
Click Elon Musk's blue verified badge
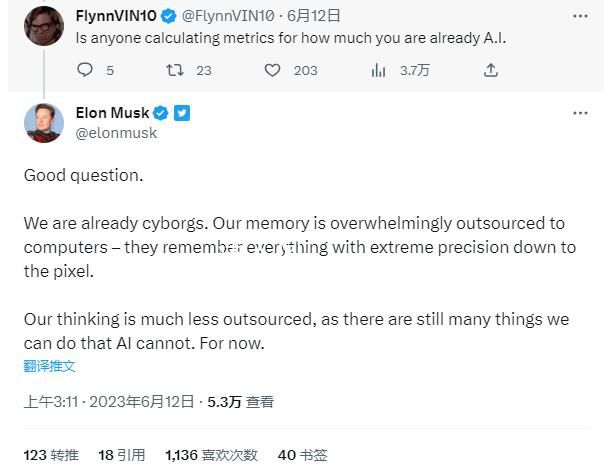point(161,113)
